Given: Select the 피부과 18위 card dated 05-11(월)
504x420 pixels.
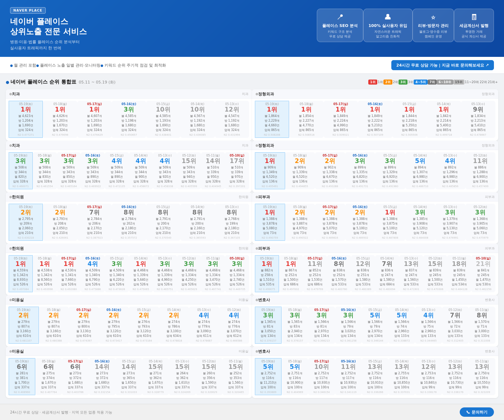Looking at the screenshot, I should (459, 274).
